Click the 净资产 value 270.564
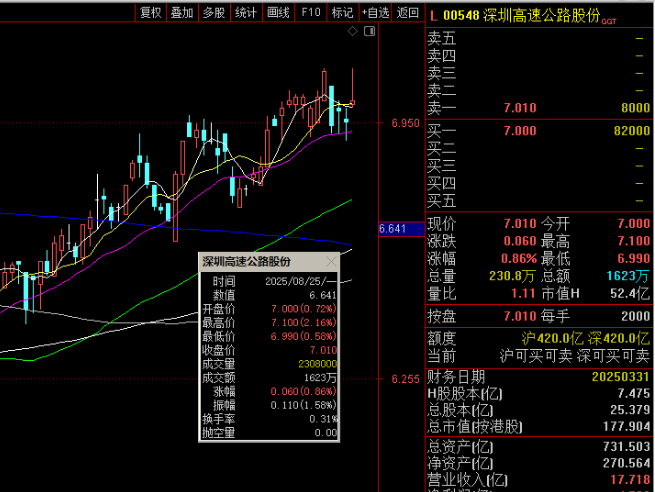Viewport: 655px width, 492px height. point(627,463)
